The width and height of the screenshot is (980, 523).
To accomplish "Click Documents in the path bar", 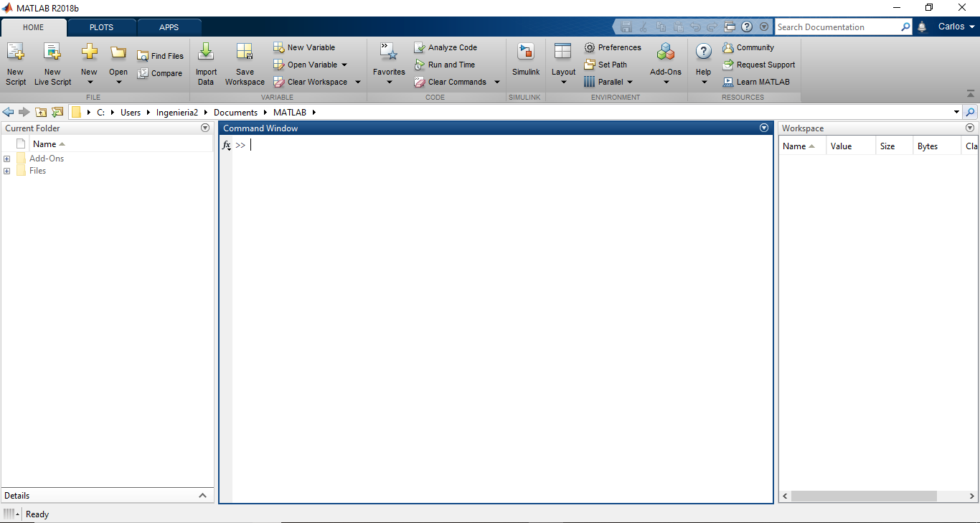I will pyautogui.click(x=235, y=113).
